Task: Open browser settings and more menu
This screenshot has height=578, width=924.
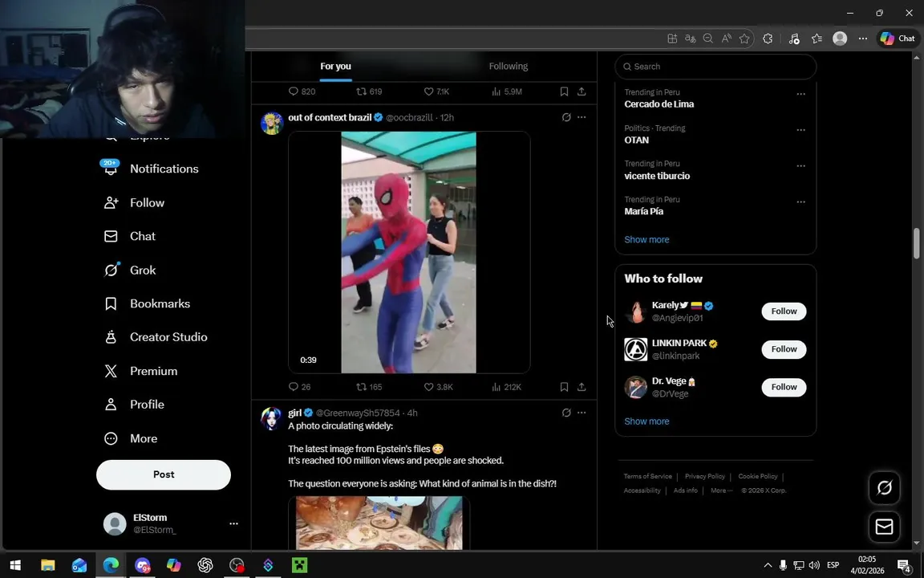Action: click(863, 39)
